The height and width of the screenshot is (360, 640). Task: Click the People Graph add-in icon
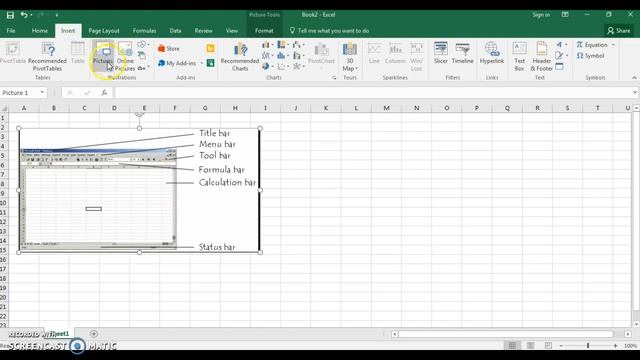pos(211,63)
